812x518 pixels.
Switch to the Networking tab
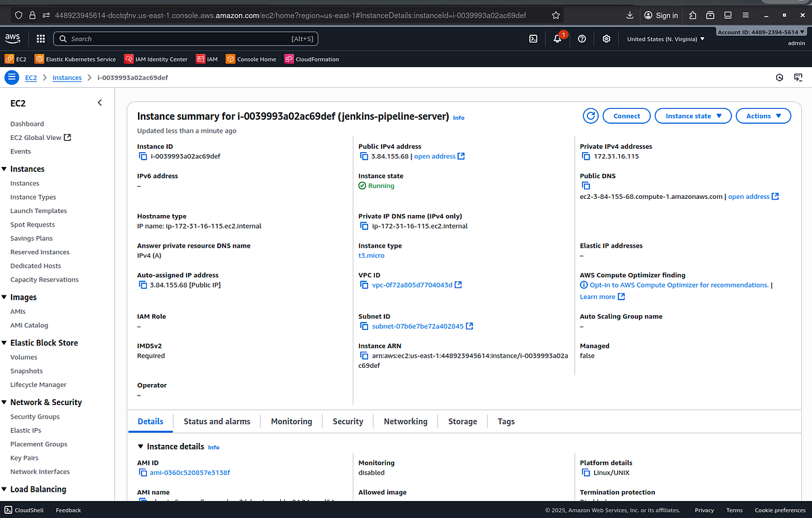coord(405,421)
